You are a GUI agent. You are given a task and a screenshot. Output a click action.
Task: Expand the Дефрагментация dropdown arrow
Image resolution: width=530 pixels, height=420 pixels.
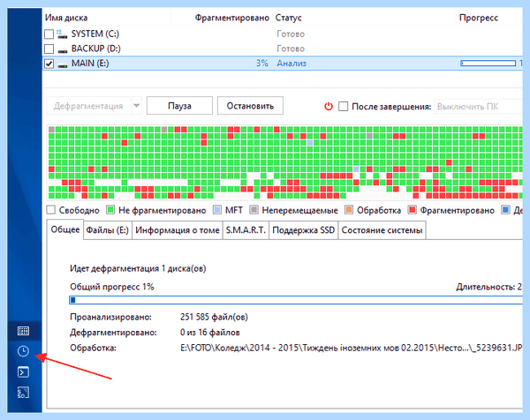(x=136, y=106)
